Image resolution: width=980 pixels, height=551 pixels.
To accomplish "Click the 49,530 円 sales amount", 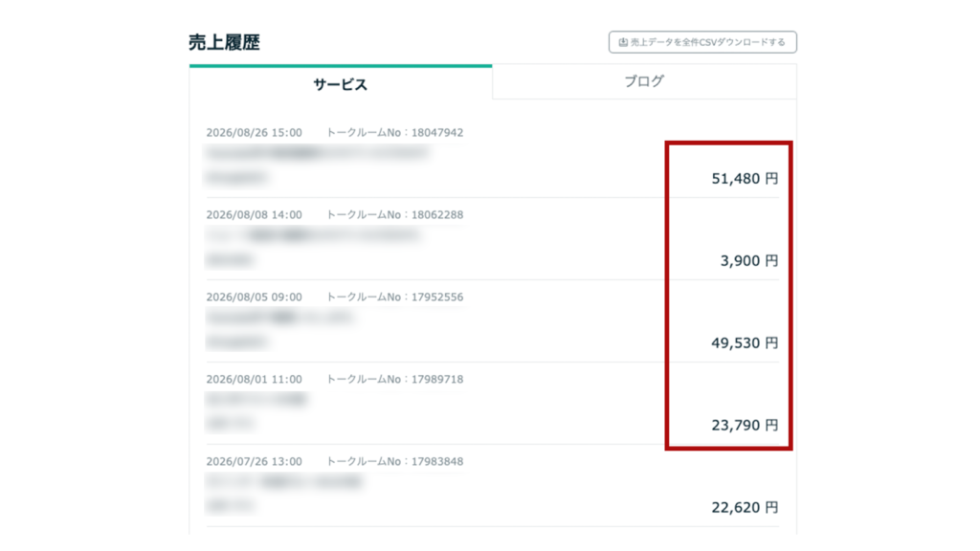I will (x=745, y=343).
